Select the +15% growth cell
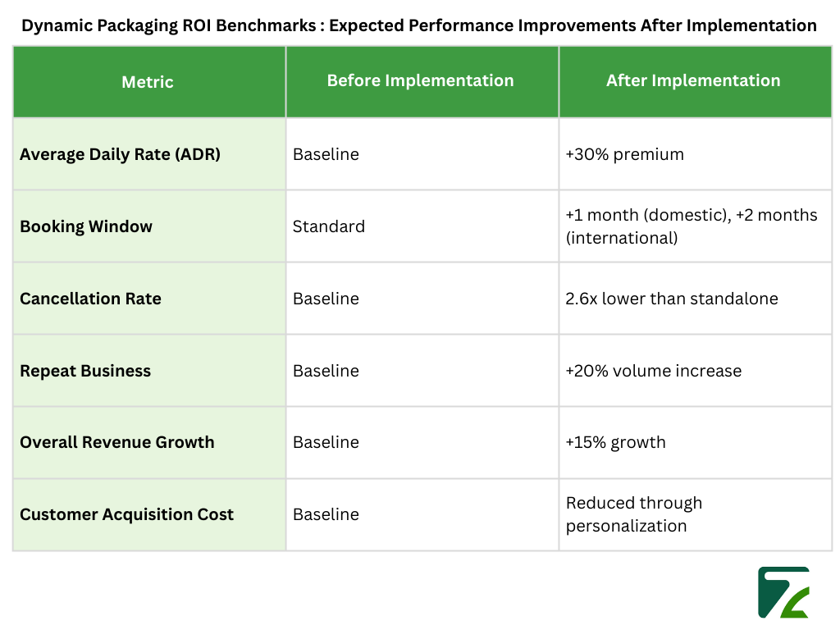This screenshot has width=840, height=630. pyautogui.click(x=615, y=442)
